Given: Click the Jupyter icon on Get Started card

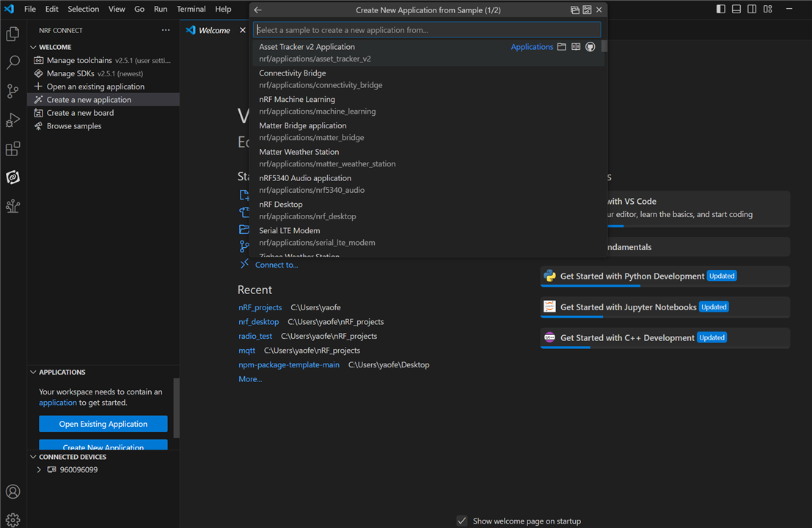Looking at the screenshot, I should tap(549, 307).
